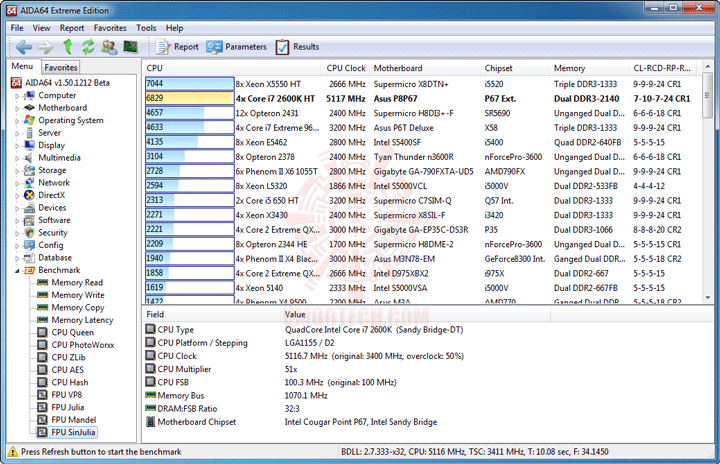Select the Memory Copy benchmark
720x464 pixels.
pos(78,307)
